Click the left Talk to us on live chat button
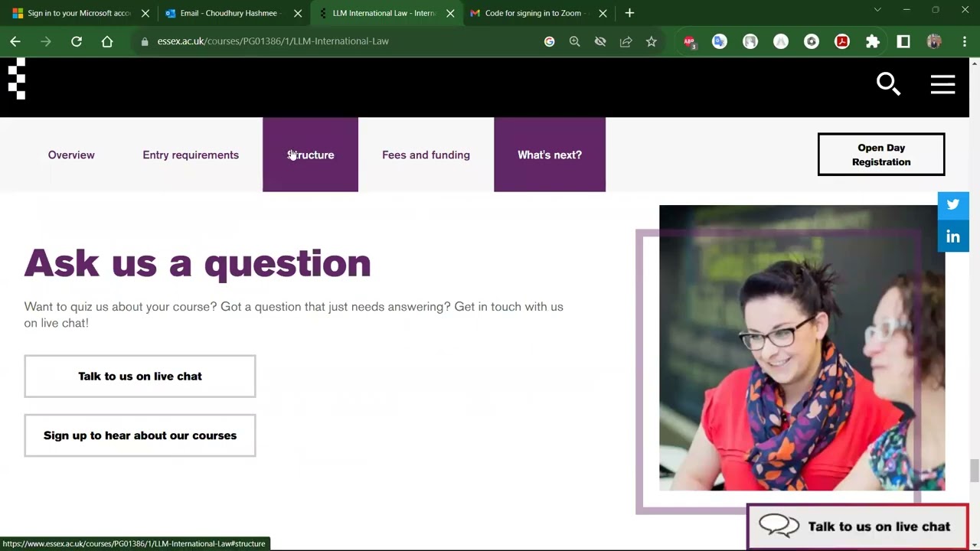The height and width of the screenshot is (551, 980). click(x=140, y=376)
